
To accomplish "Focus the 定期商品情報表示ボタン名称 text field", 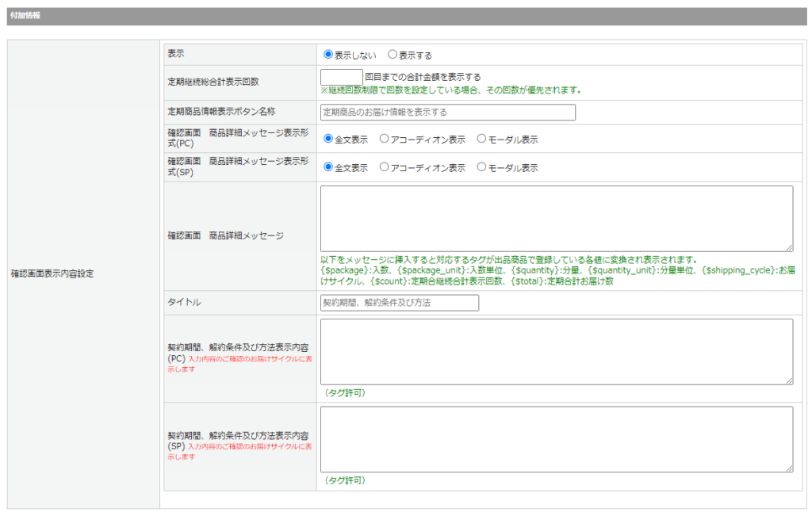I will pyautogui.click(x=448, y=113).
